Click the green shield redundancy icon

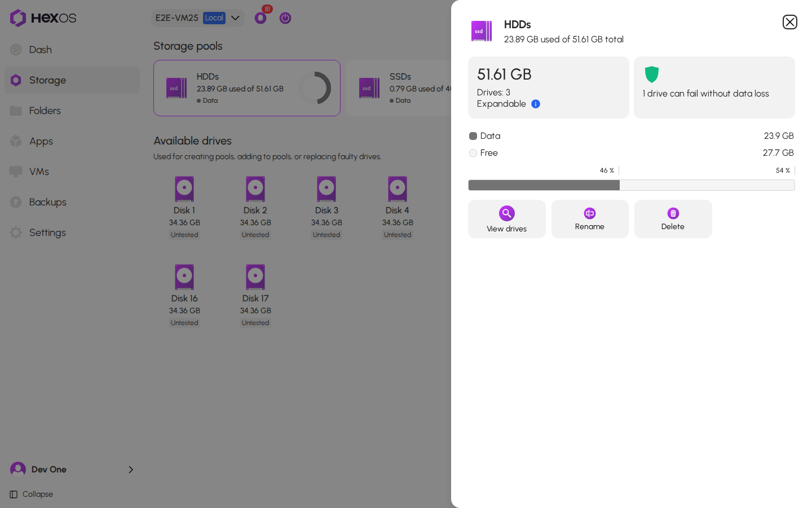coord(652,74)
